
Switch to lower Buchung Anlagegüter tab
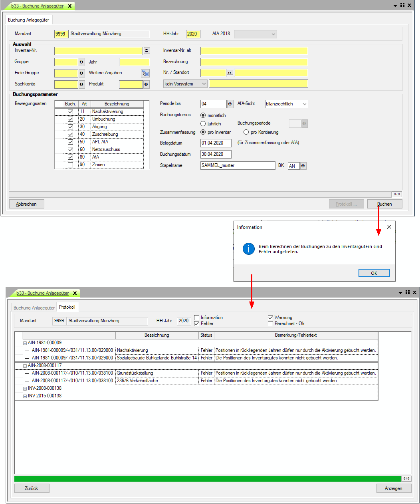click(34, 308)
